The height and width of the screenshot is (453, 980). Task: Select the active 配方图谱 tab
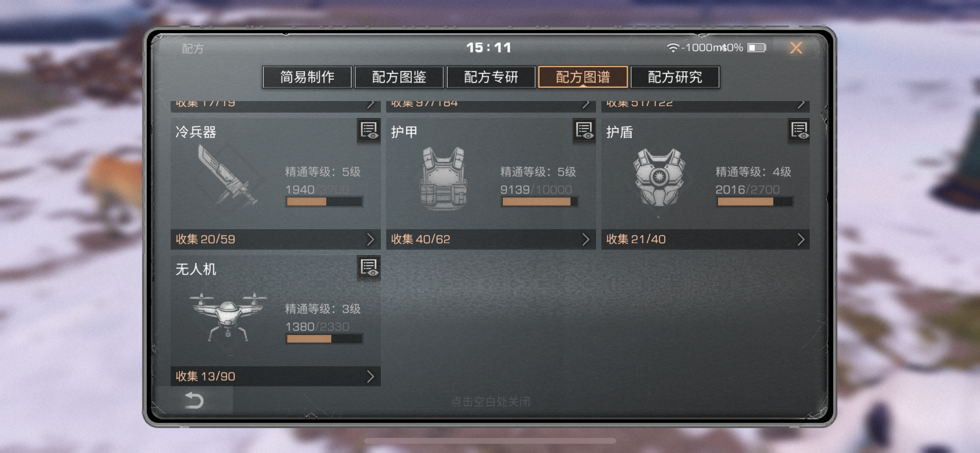[x=583, y=77]
